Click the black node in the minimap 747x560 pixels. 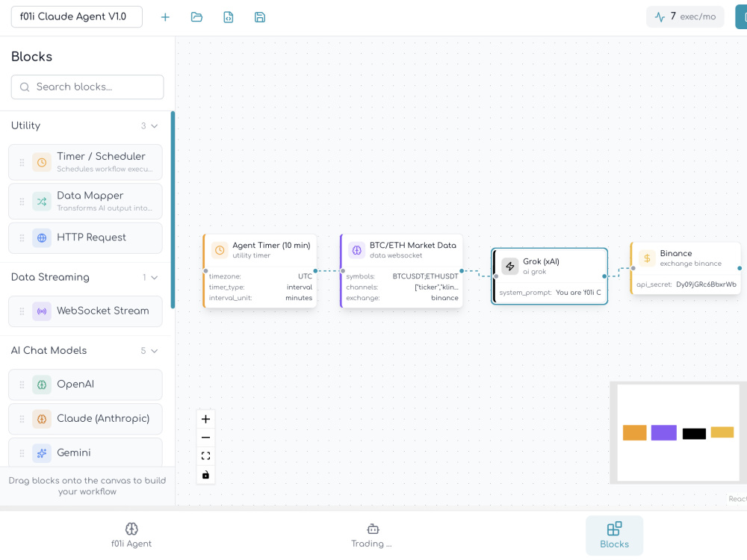694,434
